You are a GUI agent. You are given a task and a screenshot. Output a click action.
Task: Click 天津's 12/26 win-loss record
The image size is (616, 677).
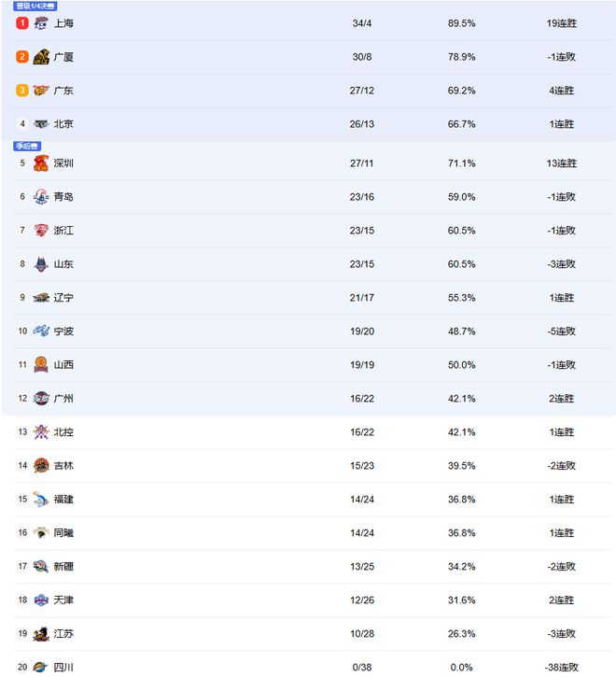pos(361,600)
